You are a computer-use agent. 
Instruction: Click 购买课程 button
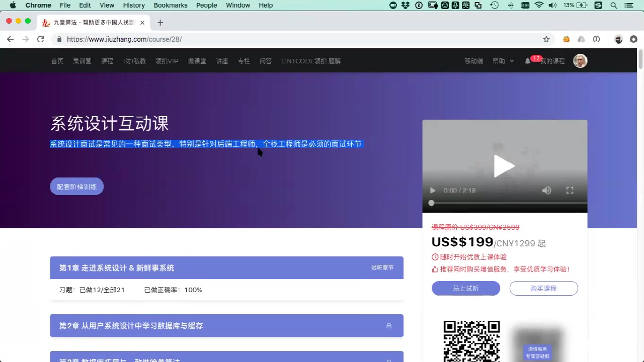coord(543,289)
